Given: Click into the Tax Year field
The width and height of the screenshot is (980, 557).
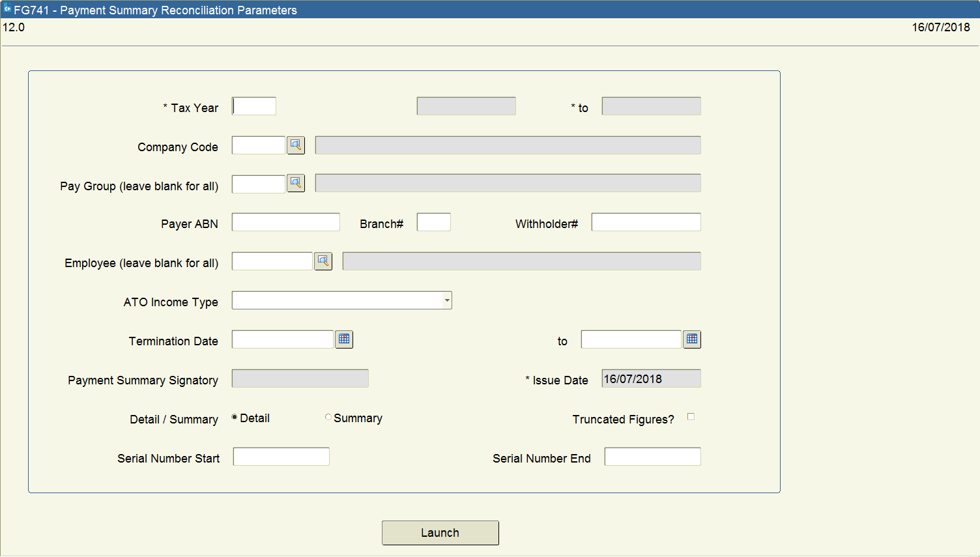Looking at the screenshot, I should [x=253, y=105].
